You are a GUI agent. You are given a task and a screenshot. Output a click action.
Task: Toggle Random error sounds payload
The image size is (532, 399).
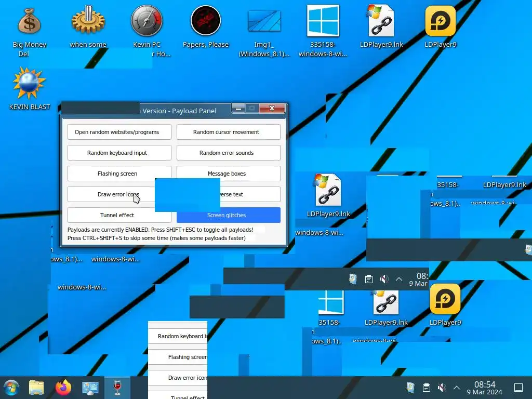229,153
